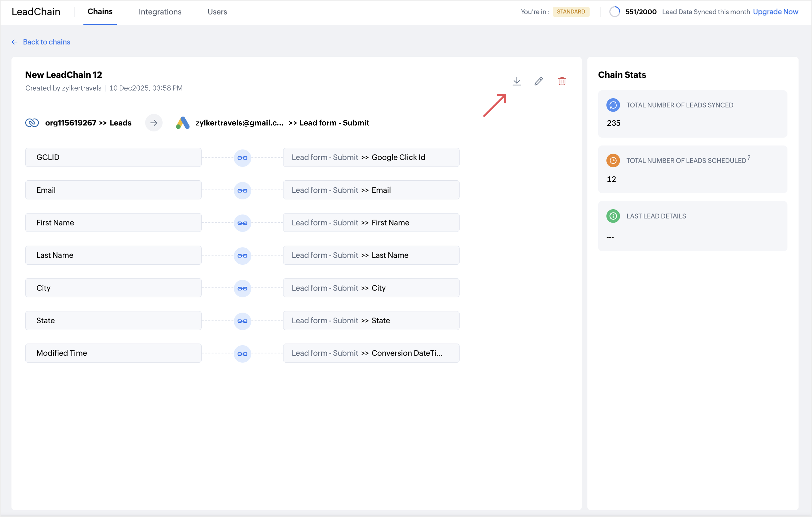Viewport: 812px width, 517px height.
Task: Switch to the Users tab
Action: (217, 12)
